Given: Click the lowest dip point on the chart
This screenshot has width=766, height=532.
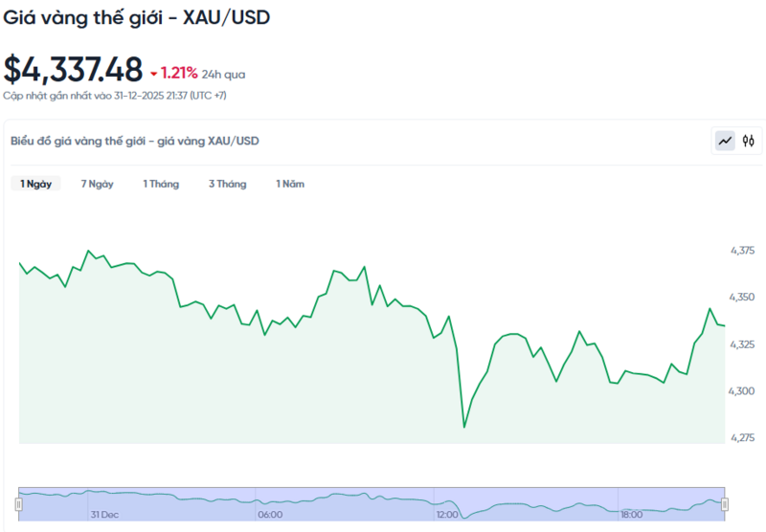Looking at the screenshot, I should coord(464,427).
